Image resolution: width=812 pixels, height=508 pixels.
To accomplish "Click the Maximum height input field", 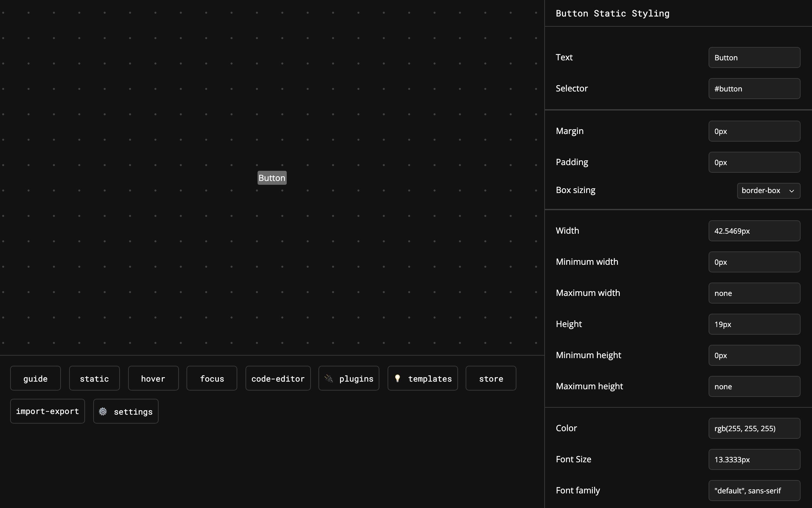I will pos(754,386).
